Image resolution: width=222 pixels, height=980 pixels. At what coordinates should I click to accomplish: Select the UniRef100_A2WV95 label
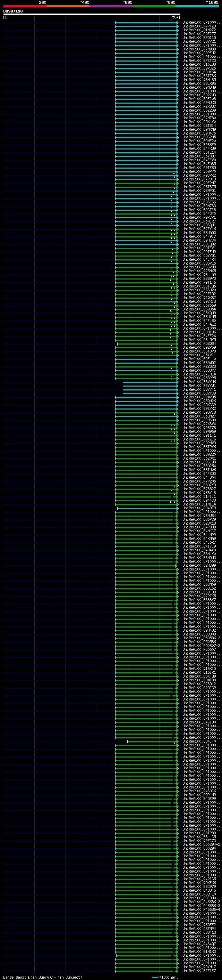pos(199,397)
